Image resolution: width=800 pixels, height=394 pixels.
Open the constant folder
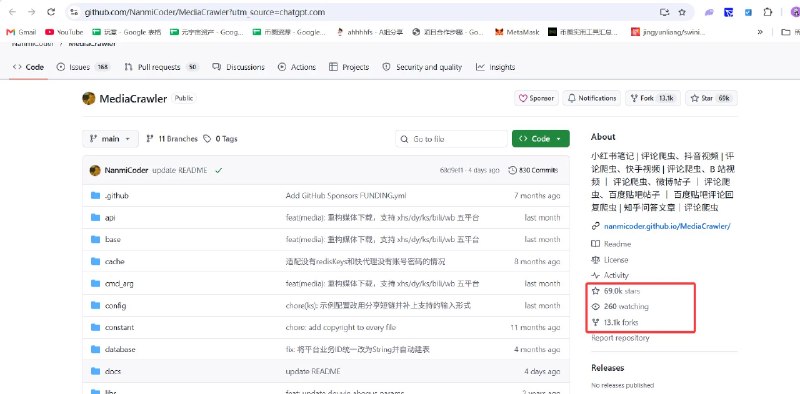tap(119, 328)
